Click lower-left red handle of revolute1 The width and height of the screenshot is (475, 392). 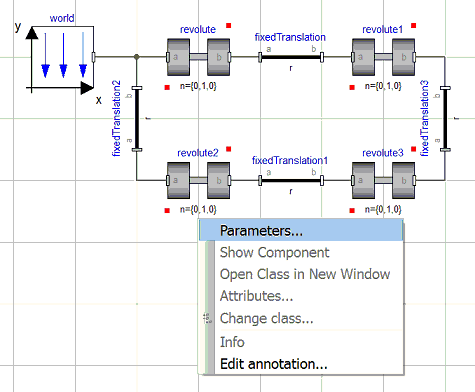[352, 87]
